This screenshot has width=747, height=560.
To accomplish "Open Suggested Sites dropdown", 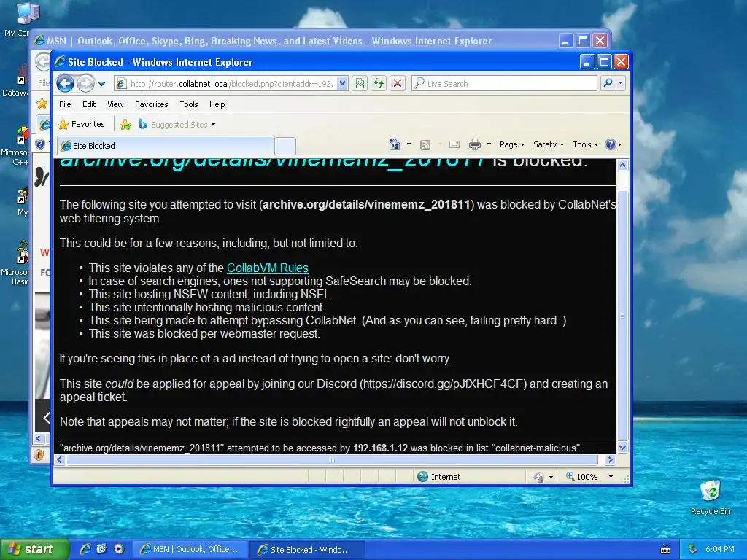I will click(177, 125).
